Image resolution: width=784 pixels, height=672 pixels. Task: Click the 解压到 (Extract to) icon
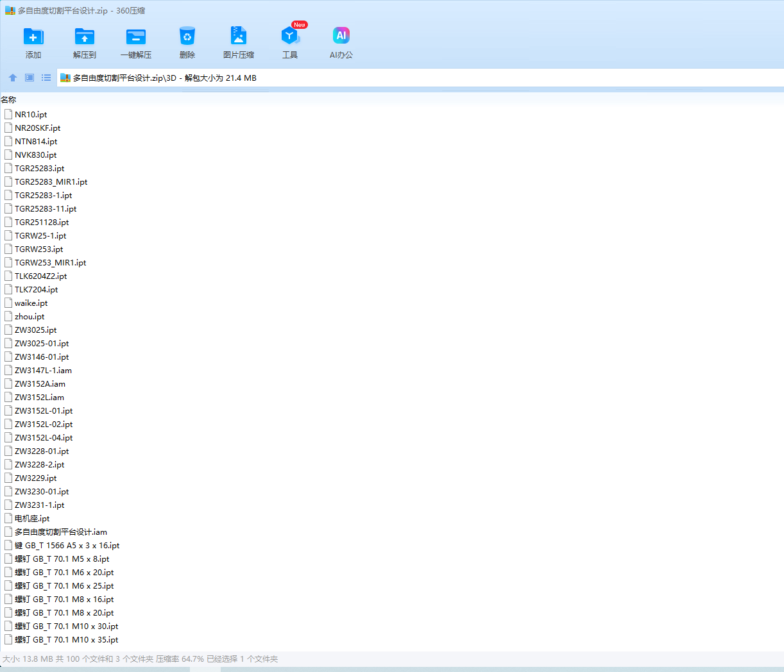click(x=85, y=37)
